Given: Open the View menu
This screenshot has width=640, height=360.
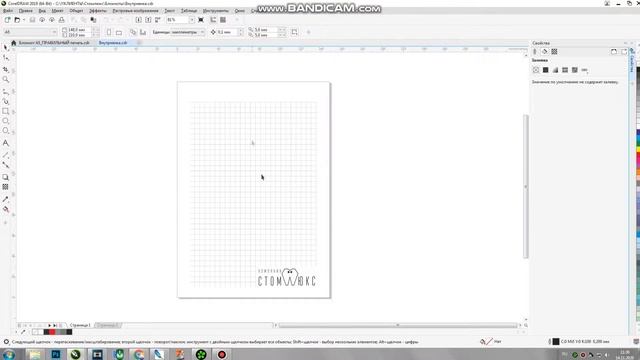Looking at the screenshot, I should (42, 11).
